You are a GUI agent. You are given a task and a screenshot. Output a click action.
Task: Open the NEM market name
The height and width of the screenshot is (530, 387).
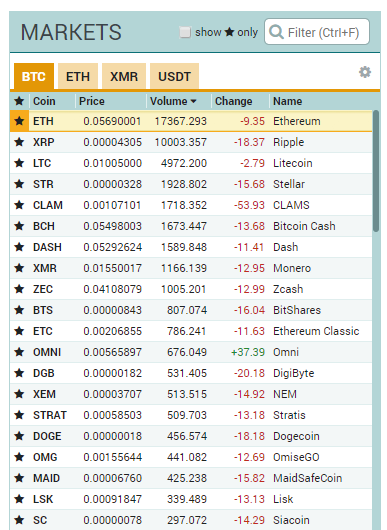(285, 394)
